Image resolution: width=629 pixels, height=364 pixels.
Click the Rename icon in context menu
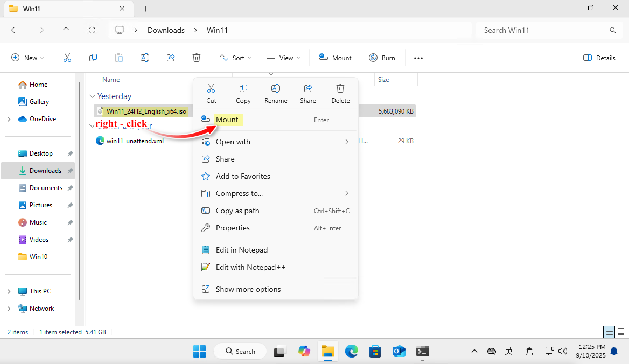click(276, 93)
